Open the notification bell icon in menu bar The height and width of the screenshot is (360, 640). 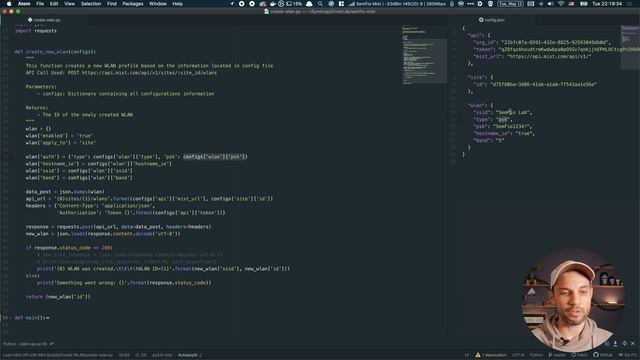click(309, 4)
